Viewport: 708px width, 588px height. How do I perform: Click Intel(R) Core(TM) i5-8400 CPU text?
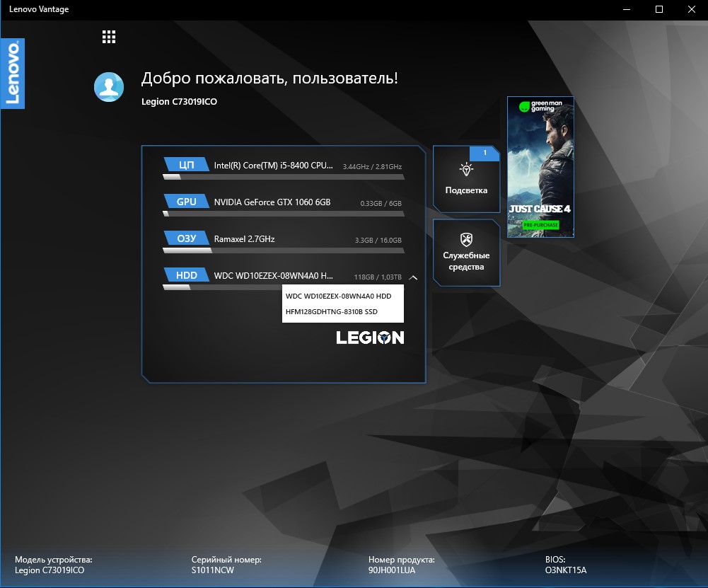pos(274,166)
